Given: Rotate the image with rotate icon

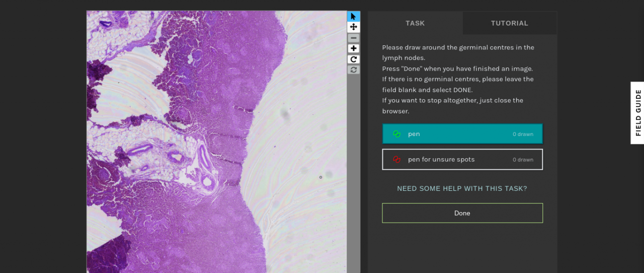Looking at the screenshot, I should [x=354, y=59].
